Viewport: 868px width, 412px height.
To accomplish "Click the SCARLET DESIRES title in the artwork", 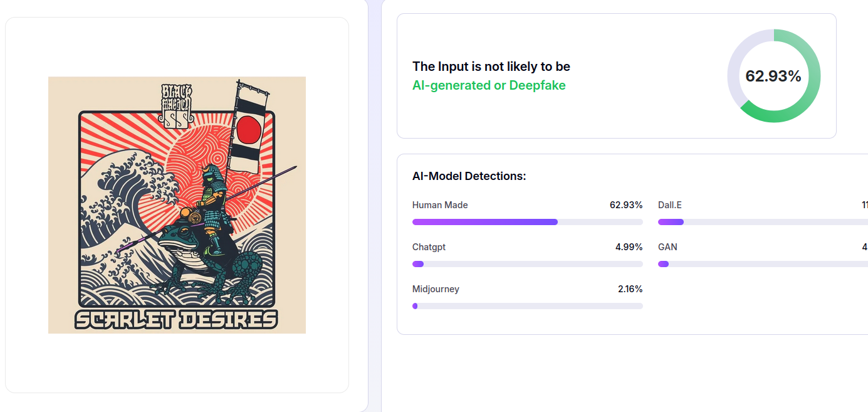I will pyautogui.click(x=176, y=319).
